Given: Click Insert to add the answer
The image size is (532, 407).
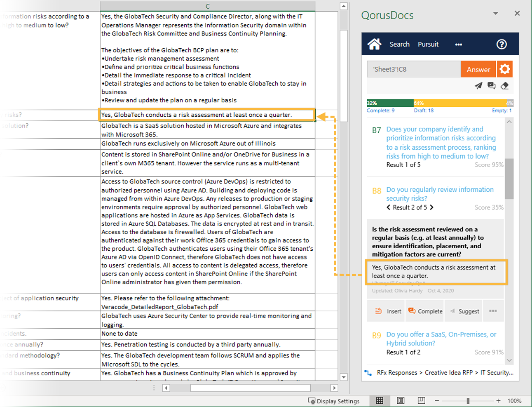Looking at the screenshot, I should [x=388, y=311].
